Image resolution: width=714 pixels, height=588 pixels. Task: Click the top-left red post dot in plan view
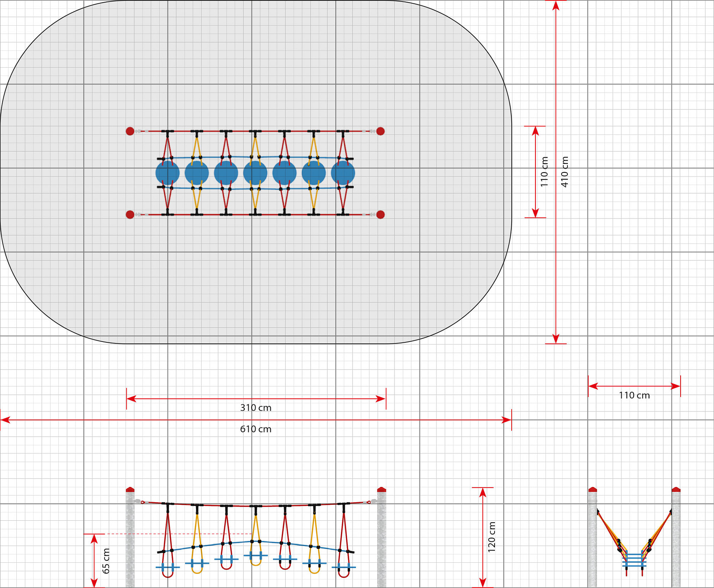130,131
